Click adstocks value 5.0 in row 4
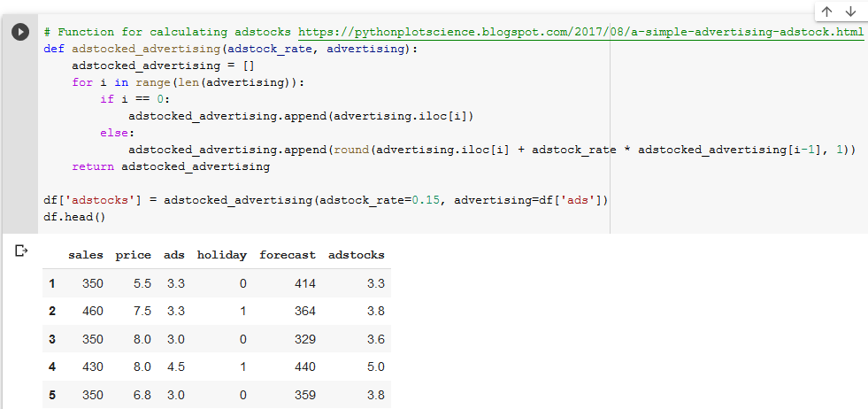Viewport: 868px width, 409px height. click(376, 367)
